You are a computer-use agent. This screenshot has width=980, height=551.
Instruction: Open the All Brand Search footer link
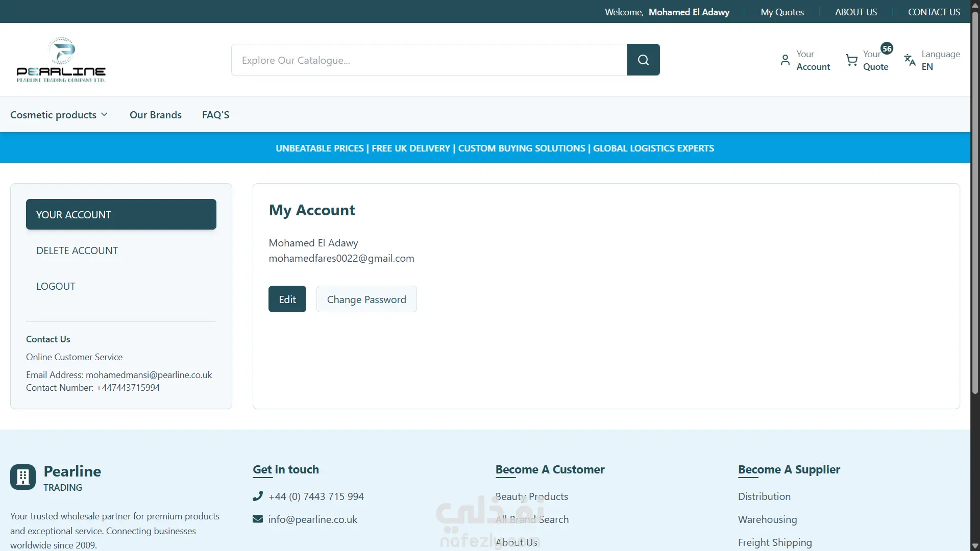coord(532,519)
